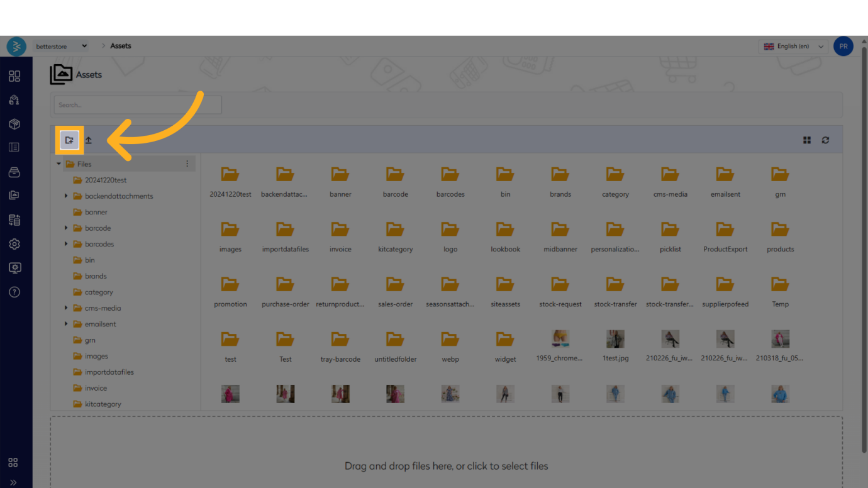The height and width of the screenshot is (488, 868).
Task: Expand the sidebar with double chevron
Action: tap(13, 482)
